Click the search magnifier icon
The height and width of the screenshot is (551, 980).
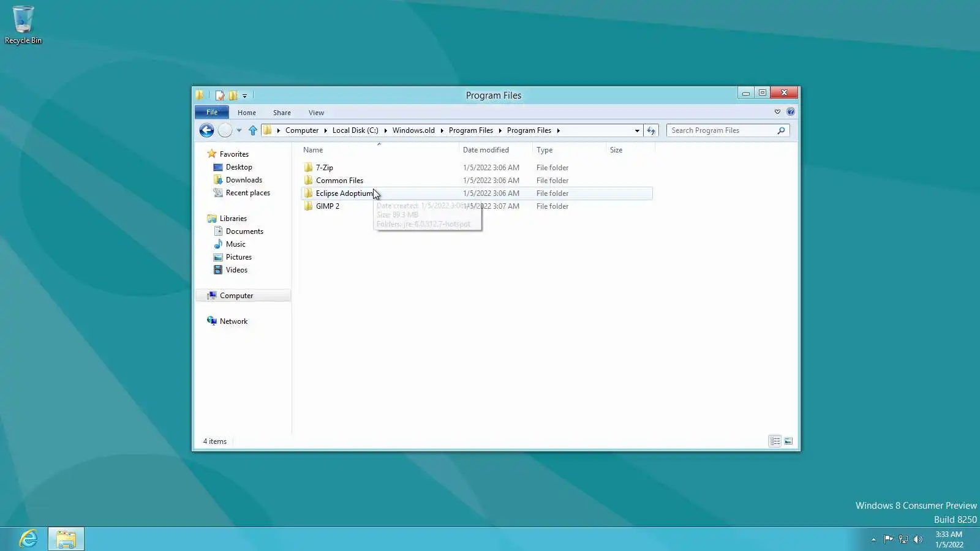coord(781,130)
